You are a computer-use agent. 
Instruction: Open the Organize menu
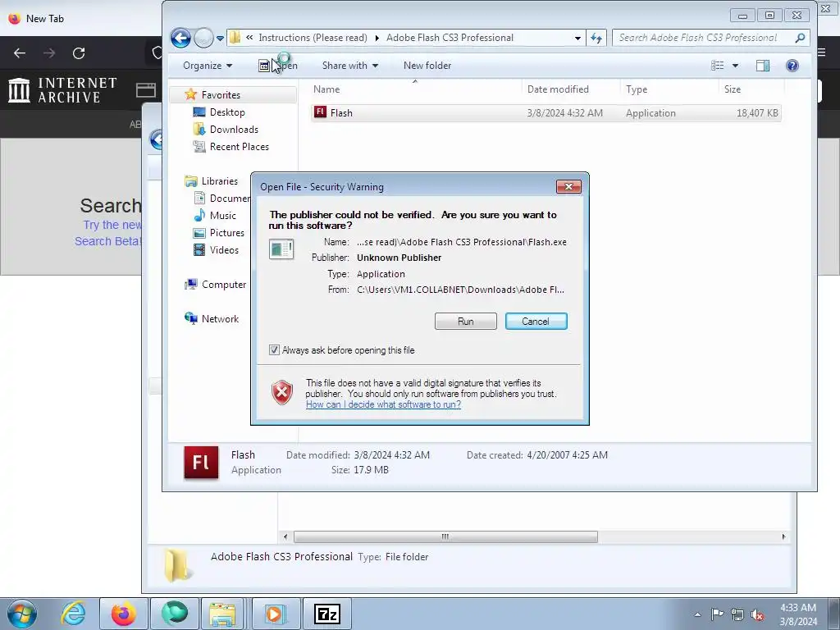tap(208, 66)
